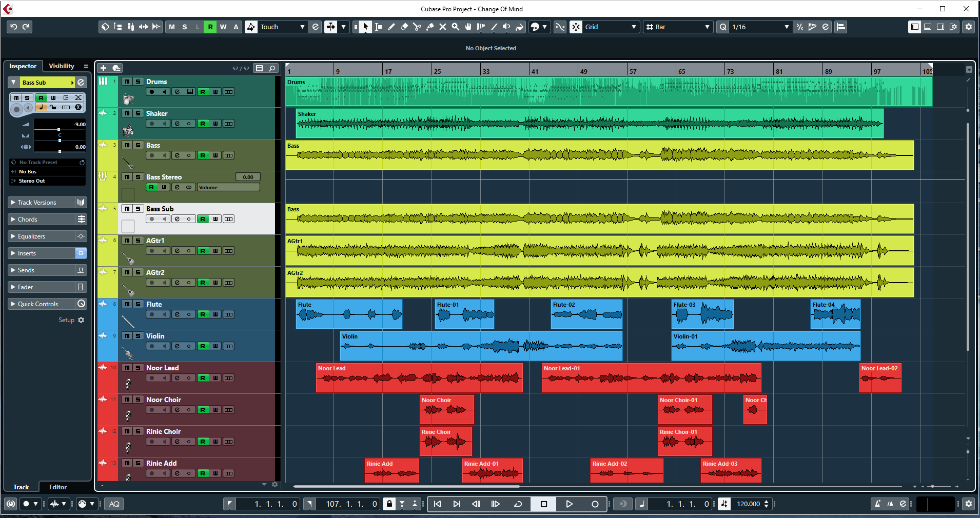Open Edit Channel Settings for Bass Sub inspector

81,83
